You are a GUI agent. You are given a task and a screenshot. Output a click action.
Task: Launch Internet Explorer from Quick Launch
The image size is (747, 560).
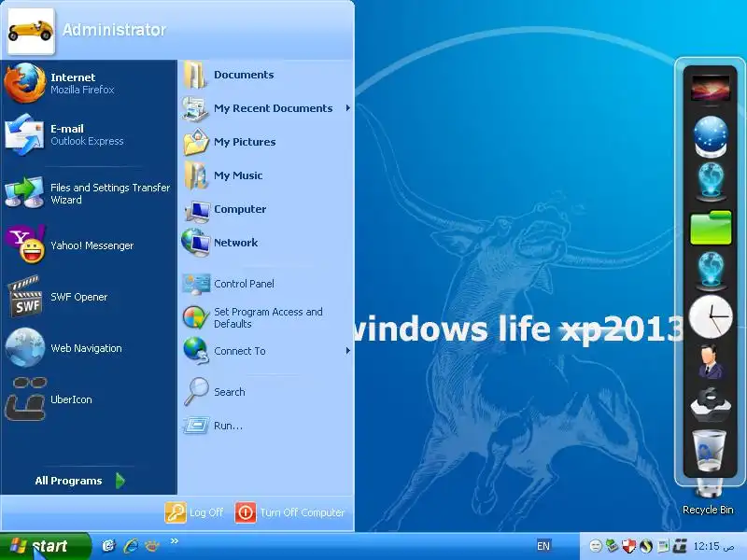tap(131, 546)
